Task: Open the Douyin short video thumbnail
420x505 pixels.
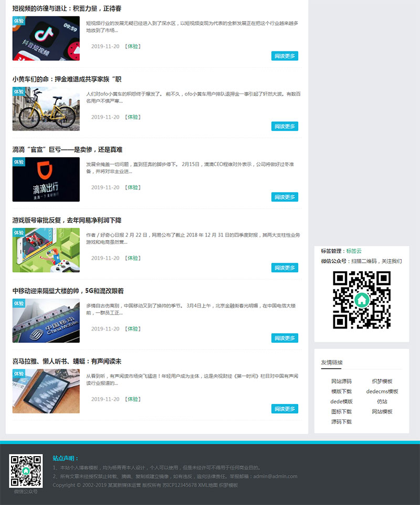Action: click(46, 38)
